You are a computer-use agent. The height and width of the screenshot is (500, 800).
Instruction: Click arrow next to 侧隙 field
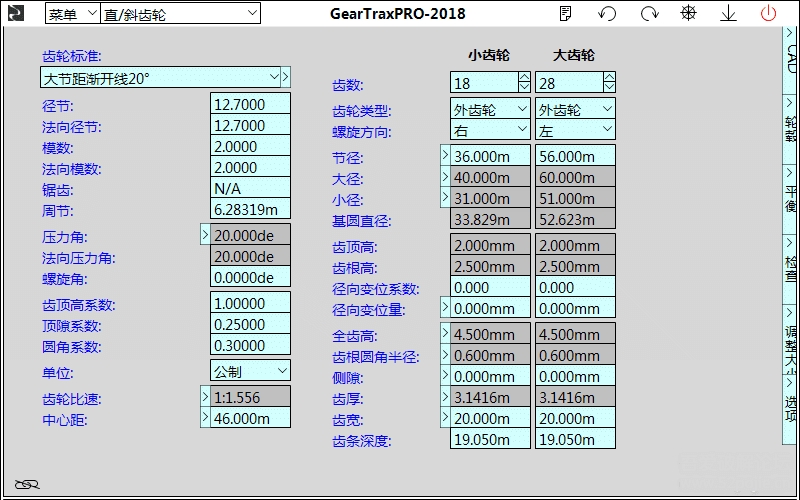click(445, 375)
